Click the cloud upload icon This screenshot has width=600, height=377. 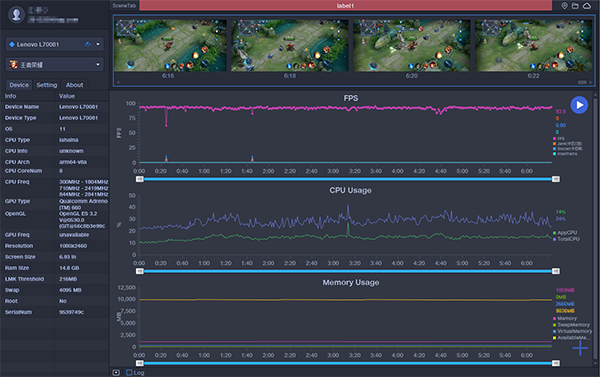(x=587, y=6)
